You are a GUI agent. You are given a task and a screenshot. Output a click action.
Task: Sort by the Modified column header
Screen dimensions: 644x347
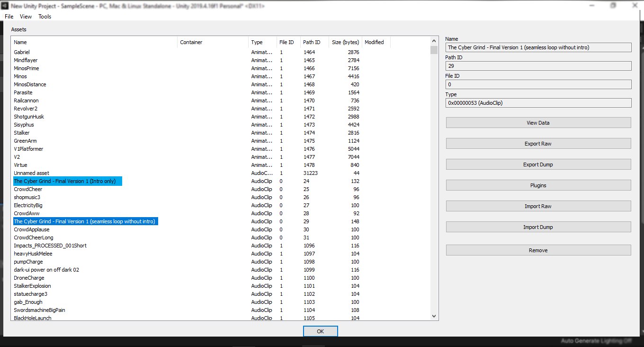coord(376,42)
